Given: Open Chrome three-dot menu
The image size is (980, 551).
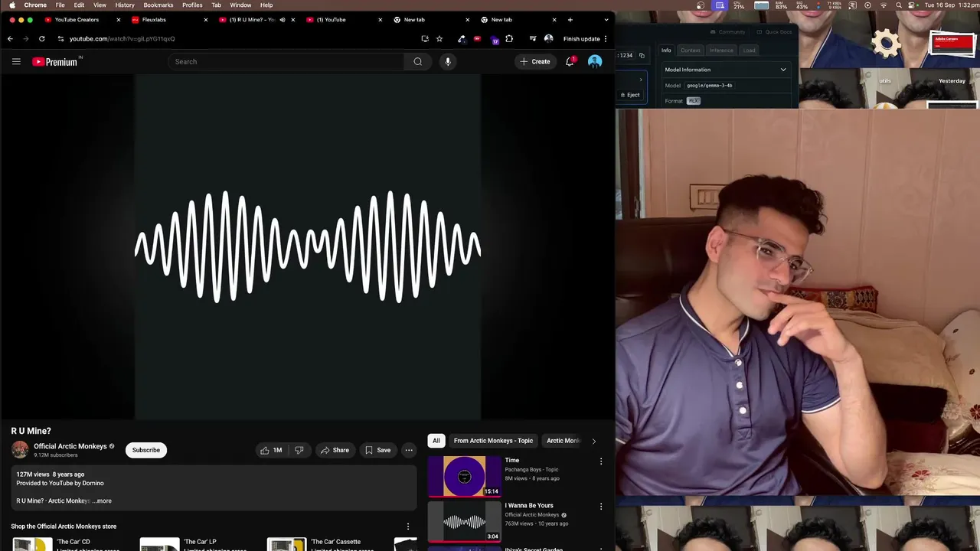Looking at the screenshot, I should tap(606, 38).
